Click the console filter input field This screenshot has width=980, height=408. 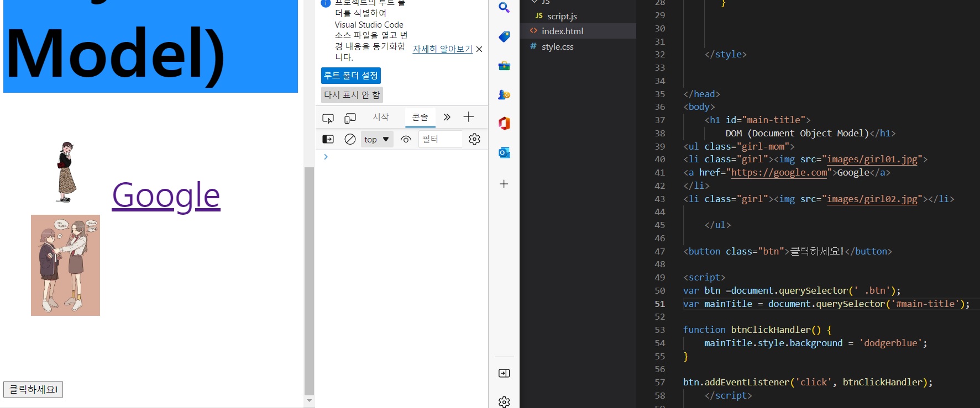pos(440,139)
